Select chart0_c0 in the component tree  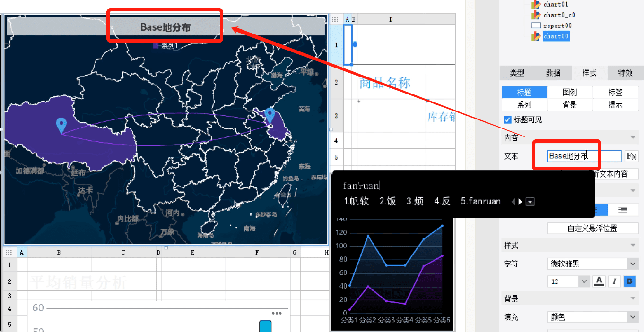559,15
